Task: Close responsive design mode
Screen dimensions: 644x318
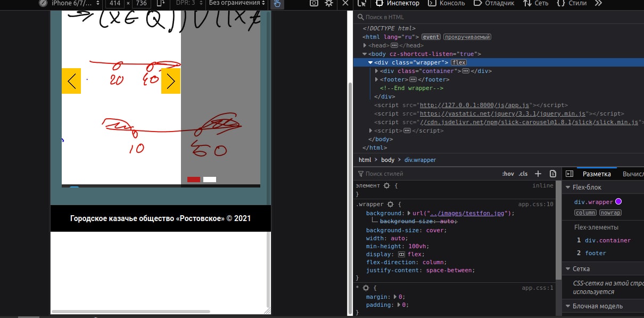Action: (345, 3)
